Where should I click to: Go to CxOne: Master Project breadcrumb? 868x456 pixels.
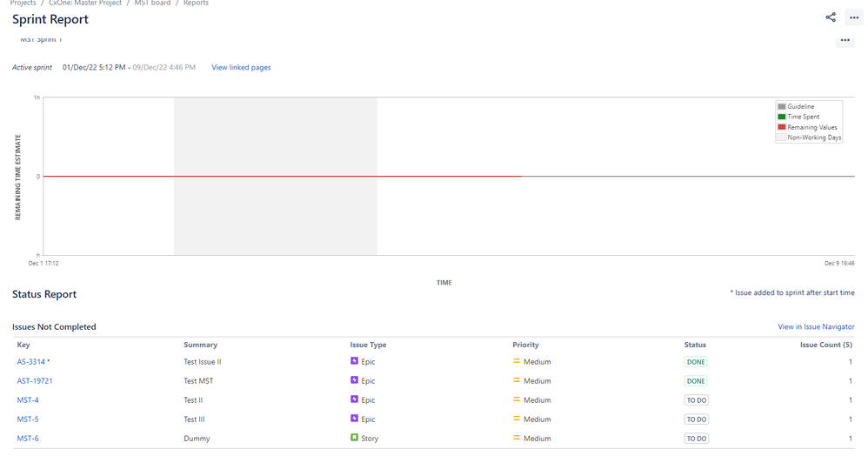tap(85, 3)
